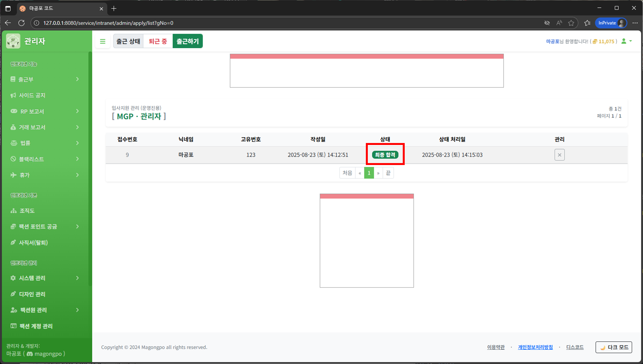Viewport: 643px width, 364px height.
Task: Expand the 시스템 관리 chevron
Action: tap(77, 278)
